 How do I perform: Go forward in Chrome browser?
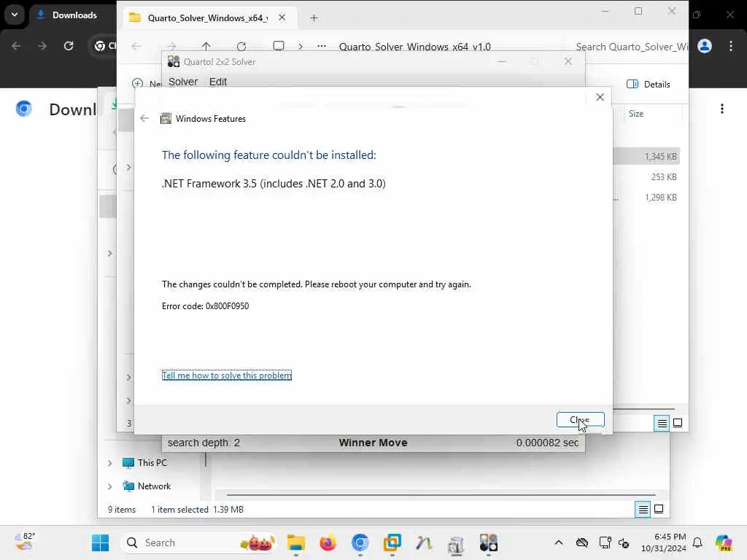[42, 46]
